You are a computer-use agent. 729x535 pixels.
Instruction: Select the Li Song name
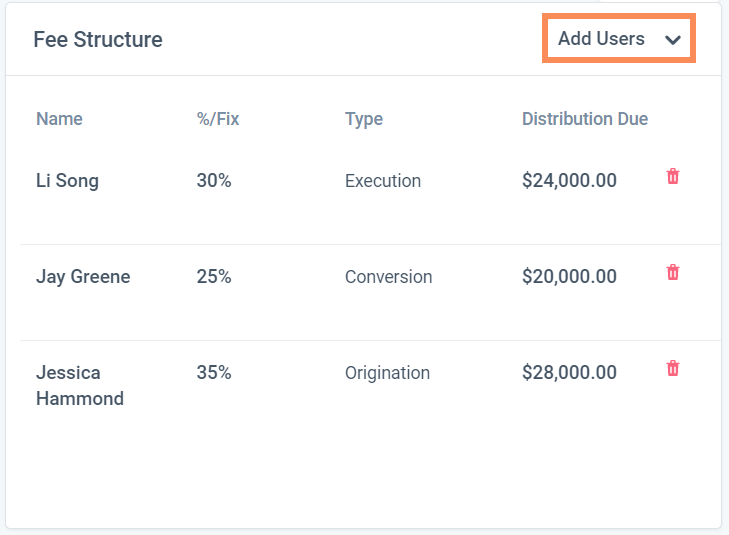(x=67, y=181)
